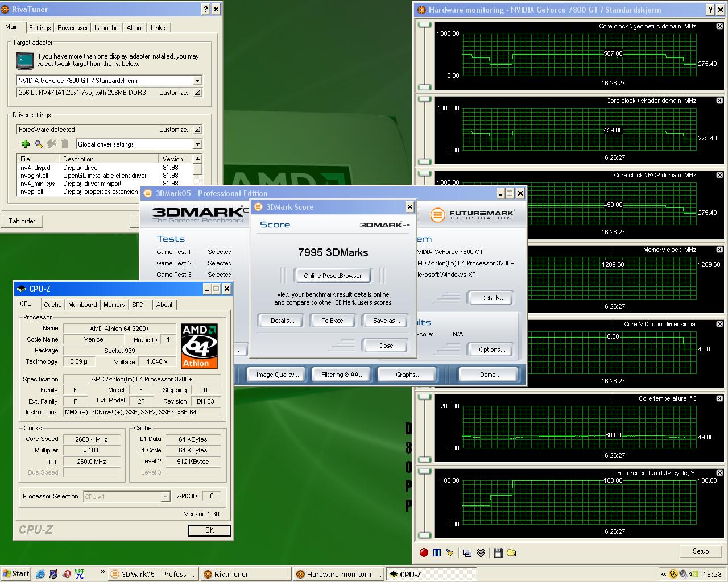Screen dimensions: 728x582
Task: Open the target adapter dropdown list
Action: click(197, 81)
